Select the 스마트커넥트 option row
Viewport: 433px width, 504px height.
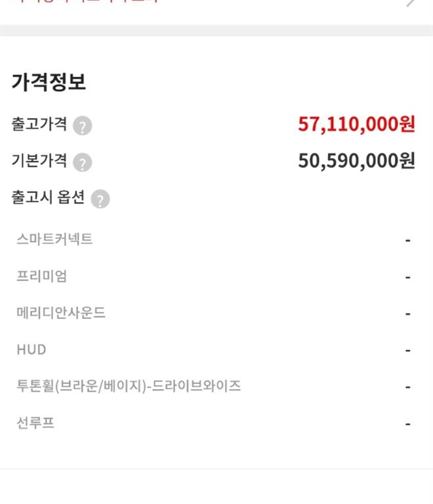pos(54,240)
